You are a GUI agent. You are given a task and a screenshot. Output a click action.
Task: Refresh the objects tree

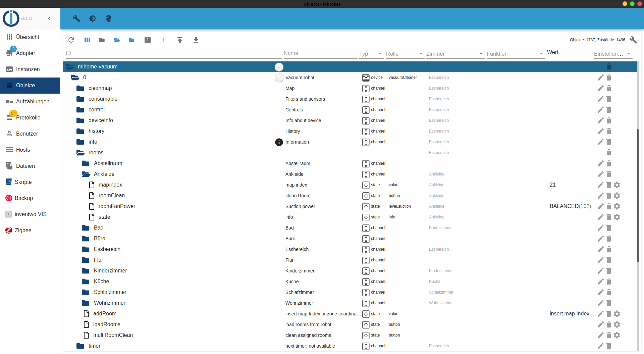[x=71, y=40]
